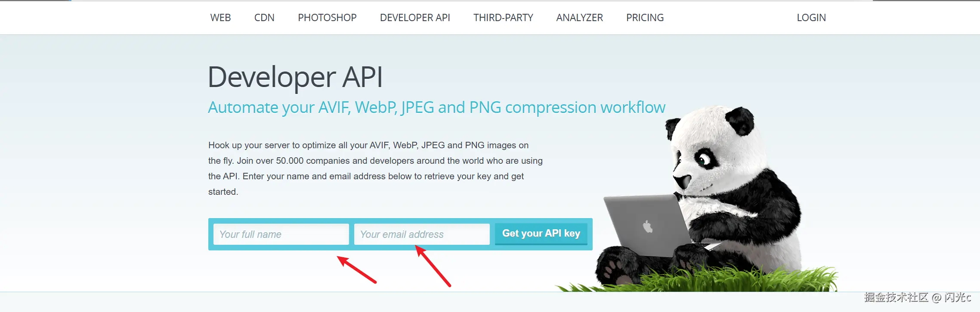Click the Get your API key button
The width and height of the screenshot is (980, 312).
click(x=541, y=234)
